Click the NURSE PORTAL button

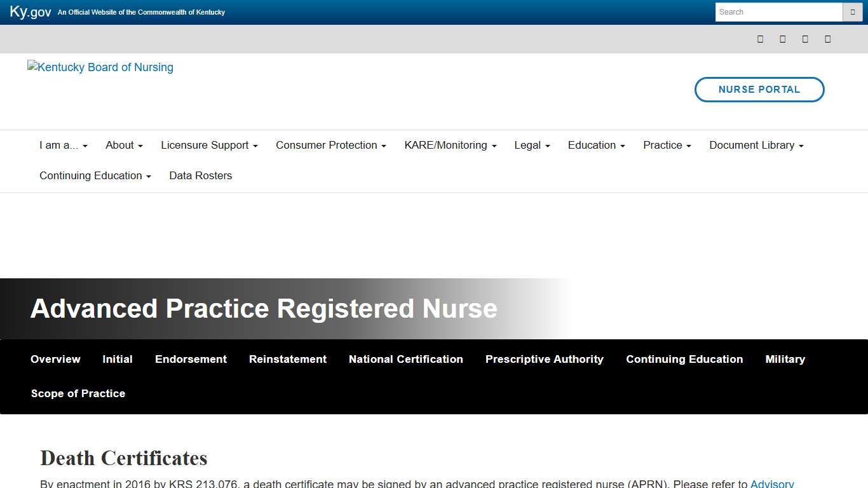click(x=759, y=90)
